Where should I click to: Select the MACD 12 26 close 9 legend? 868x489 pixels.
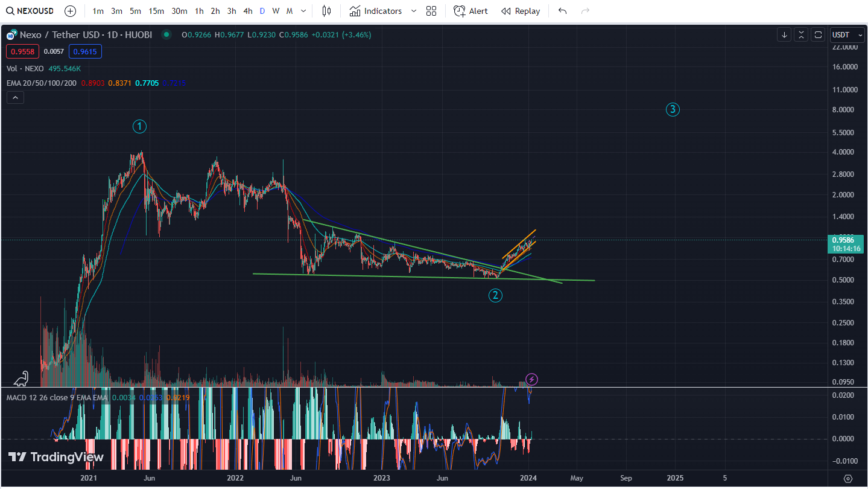(57, 398)
